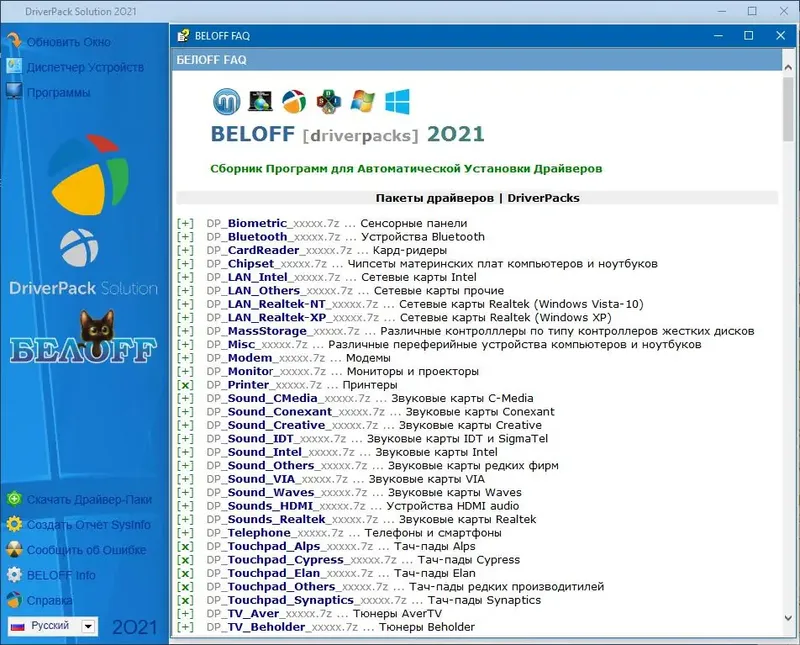Click the Справка help icon
This screenshot has height=645, width=800.
14,600
